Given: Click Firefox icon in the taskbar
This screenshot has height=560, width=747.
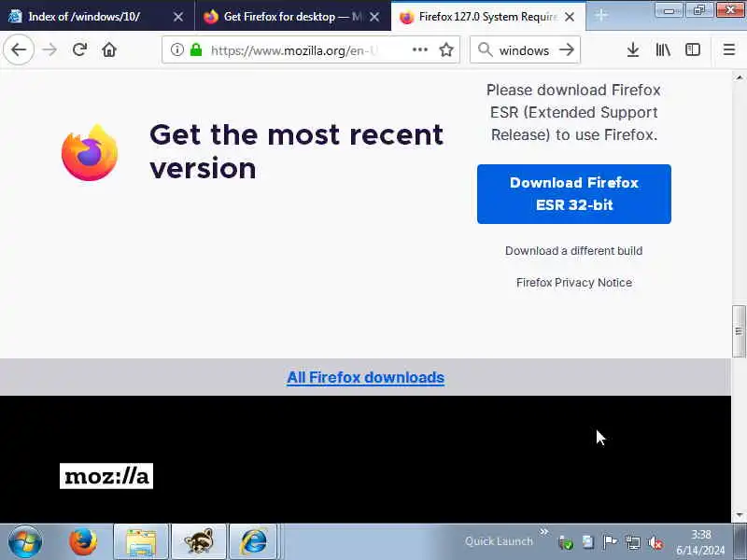Looking at the screenshot, I should (83, 542).
